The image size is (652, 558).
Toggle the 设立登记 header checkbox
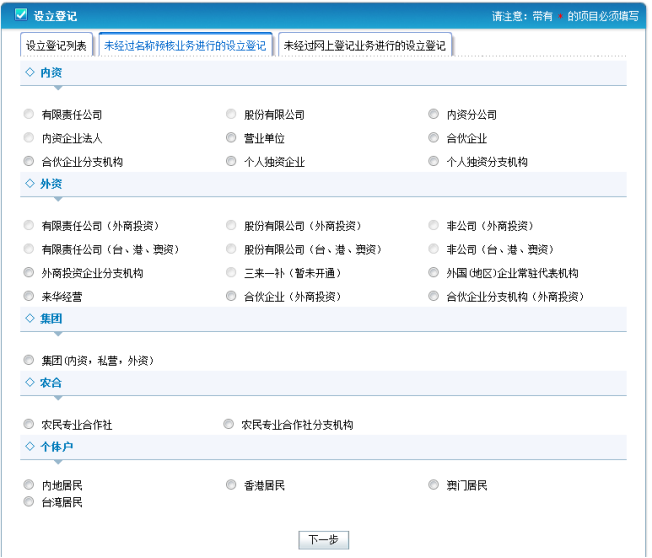click(21, 14)
